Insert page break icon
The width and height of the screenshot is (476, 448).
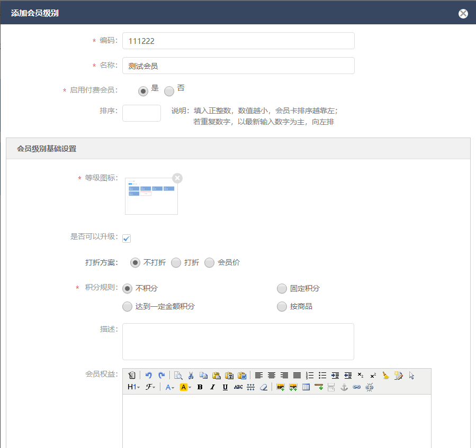click(x=331, y=387)
